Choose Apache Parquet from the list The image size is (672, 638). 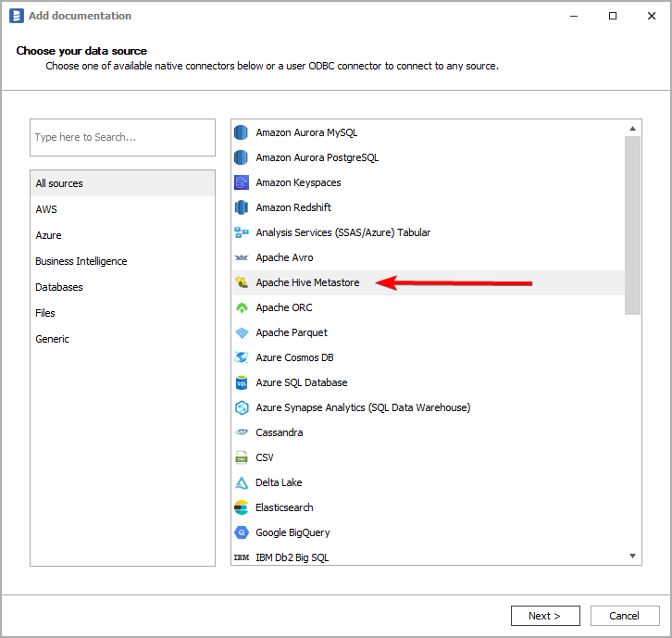pyautogui.click(x=292, y=332)
